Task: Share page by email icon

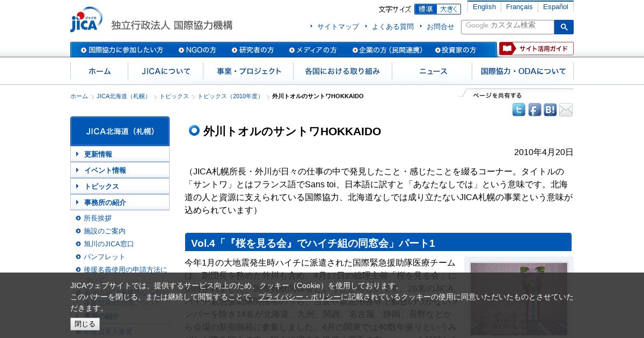Action: [x=566, y=110]
